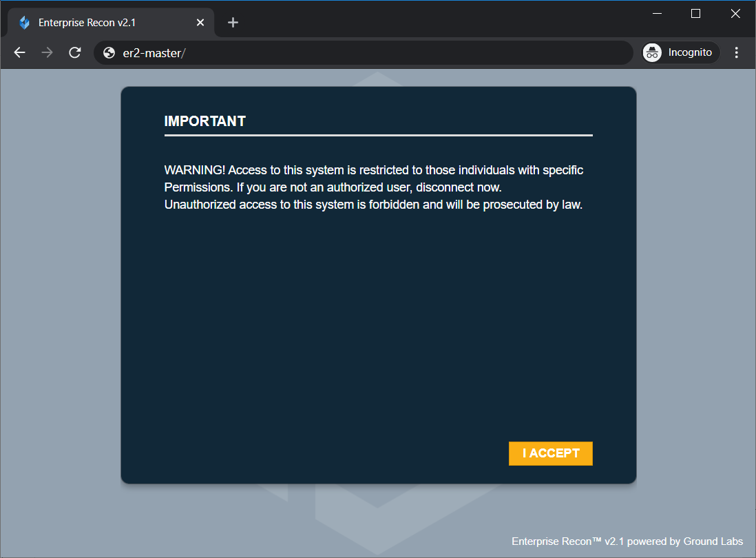Viewport: 756px width, 558px height.
Task: Open a new browser tab with the plus
Action: (233, 22)
